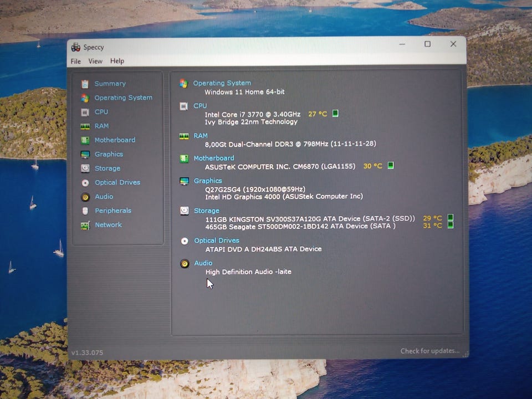
Task: Click the CPU chip icon in sidebar
Action: coord(85,112)
